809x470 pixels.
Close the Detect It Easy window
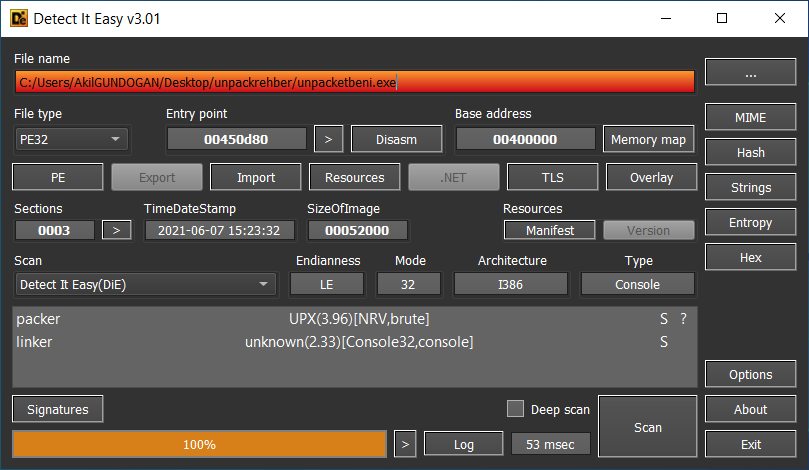point(780,19)
